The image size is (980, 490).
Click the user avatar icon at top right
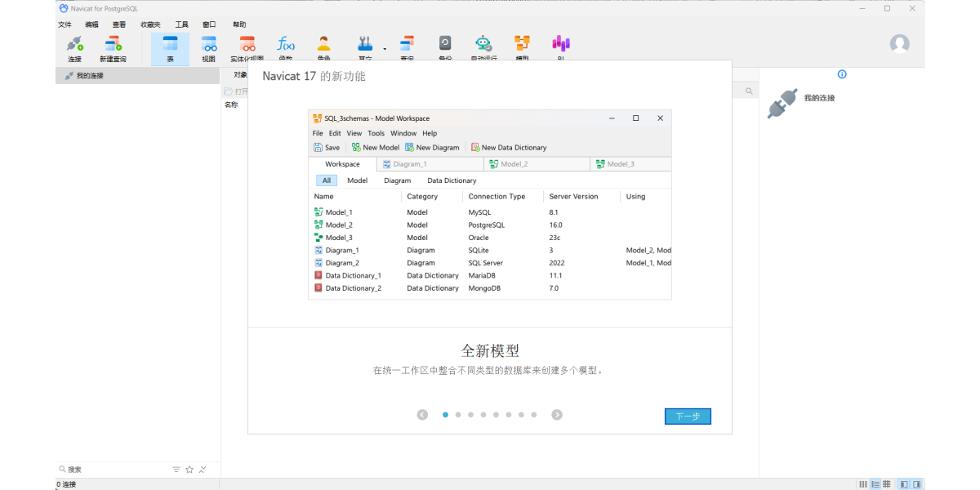pyautogui.click(x=899, y=44)
